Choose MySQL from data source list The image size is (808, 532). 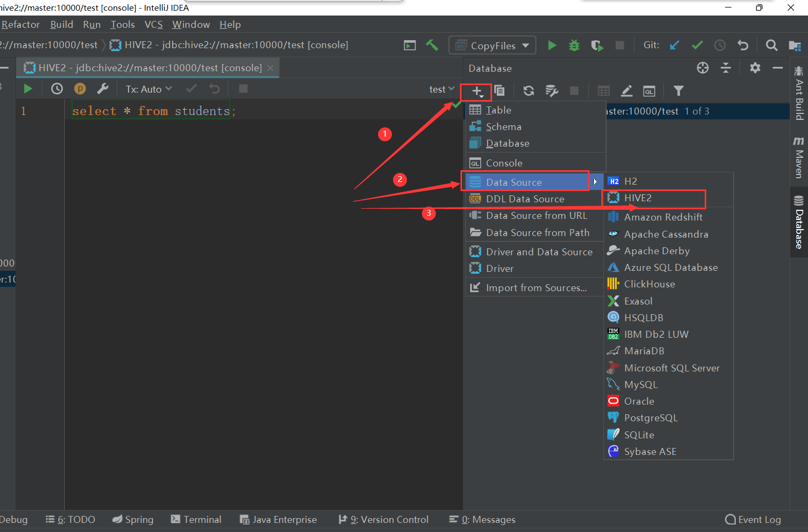point(668,384)
